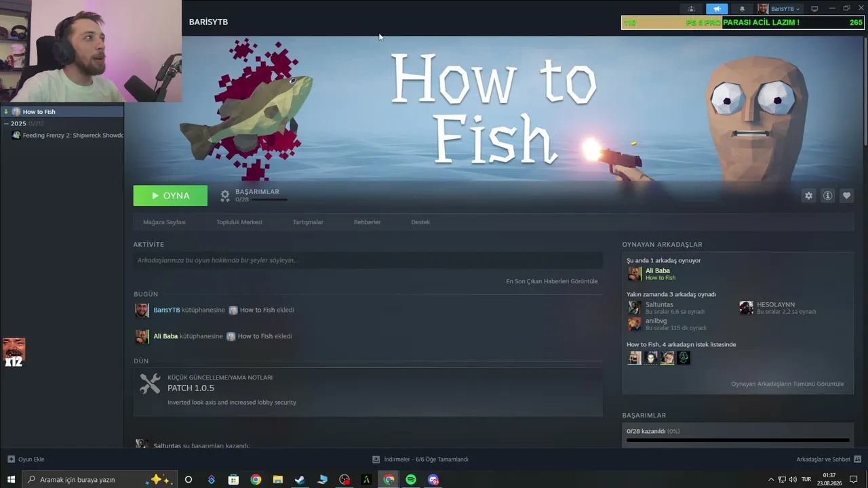Screen dimensions: 868x488
Task: Open Ali Baba link in activity feed
Action: click(x=165, y=336)
